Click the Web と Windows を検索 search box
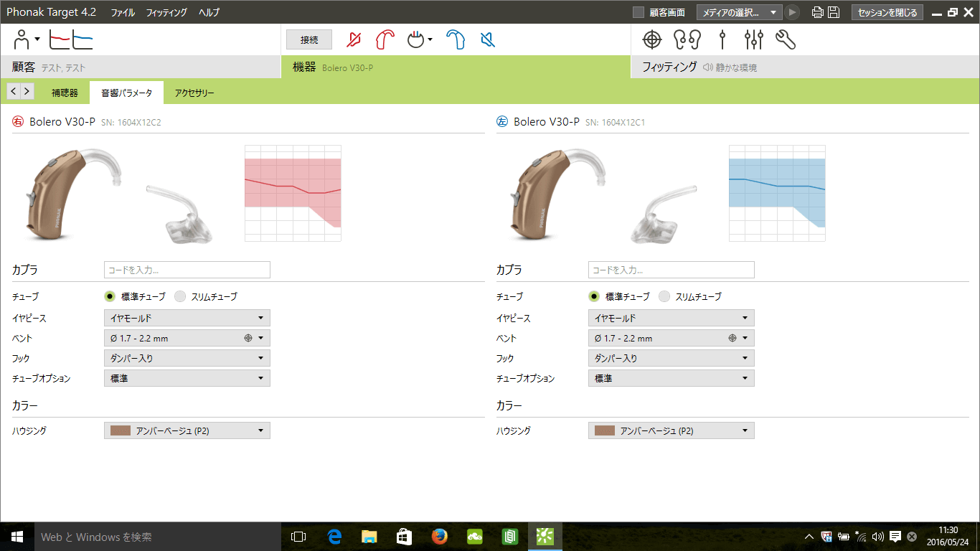Image resolution: width=980 pixels, height=551 pixels. point(157,537)
